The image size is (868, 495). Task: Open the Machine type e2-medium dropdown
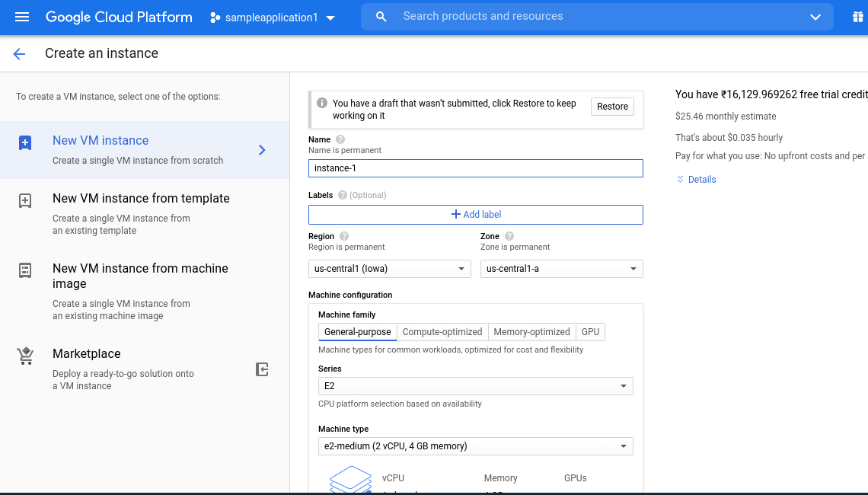click(x=475, y=446)
